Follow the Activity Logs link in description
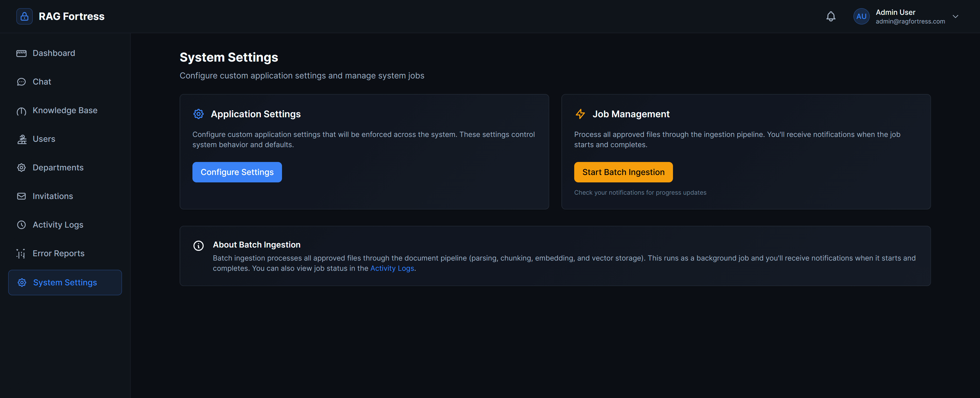The image size is (980, 398). tap(392, 268)
